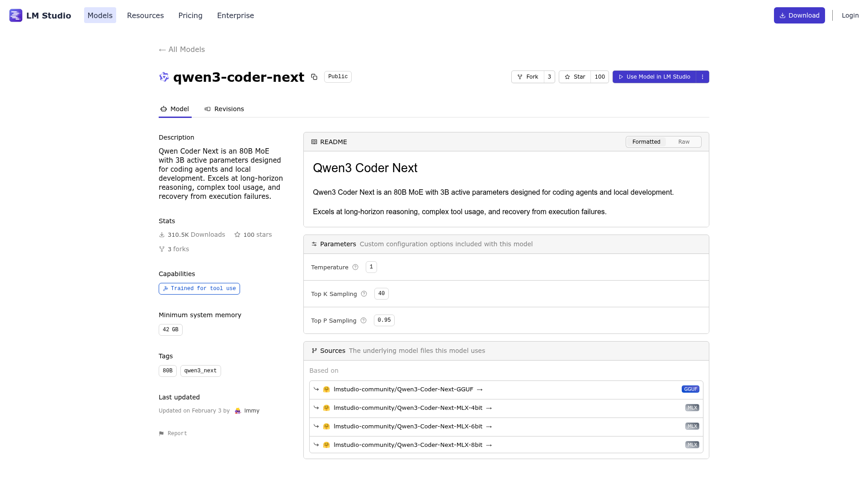Copy the qwen3-coder-next model name
Image resolution: width=868 pixels, height=488 pixels.
314,77
